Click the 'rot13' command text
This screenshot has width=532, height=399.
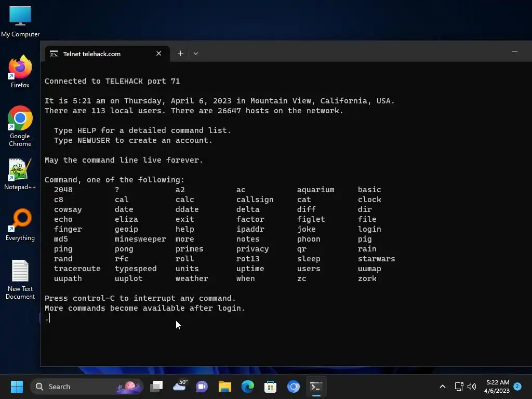click(248, 259)
